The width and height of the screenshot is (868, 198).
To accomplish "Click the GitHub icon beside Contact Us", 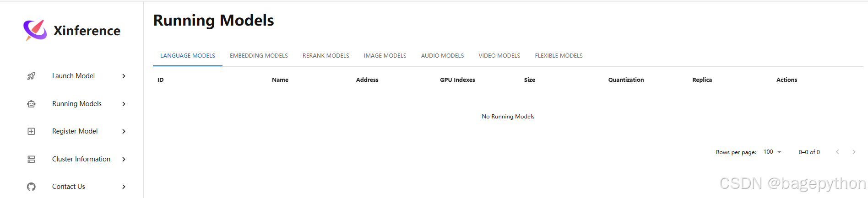I will click(31, 187).
